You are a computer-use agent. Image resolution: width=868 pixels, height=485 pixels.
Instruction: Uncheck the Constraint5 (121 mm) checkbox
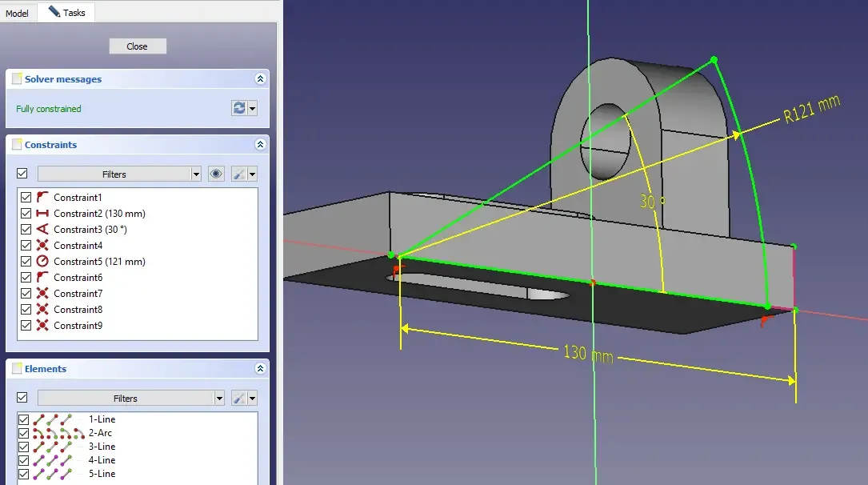(x=26, y=262)
